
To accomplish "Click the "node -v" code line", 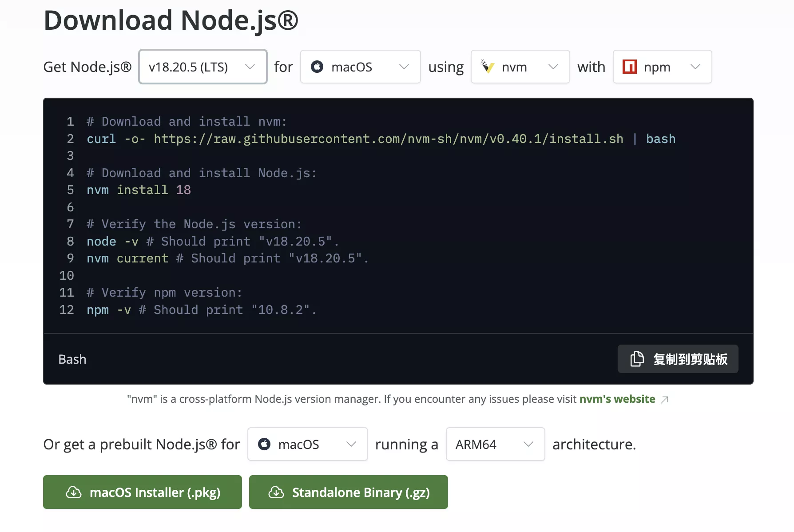I will 213,242.
